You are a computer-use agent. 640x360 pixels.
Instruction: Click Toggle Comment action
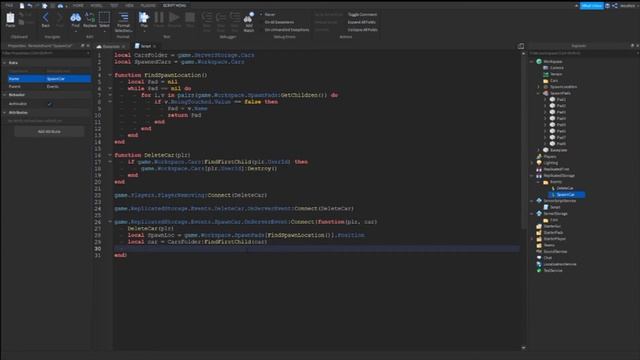pyautogui.click(x=362, y=14)
